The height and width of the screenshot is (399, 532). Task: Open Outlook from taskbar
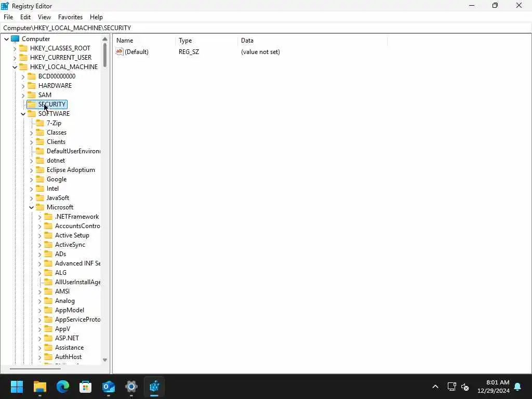click(109, 387)
